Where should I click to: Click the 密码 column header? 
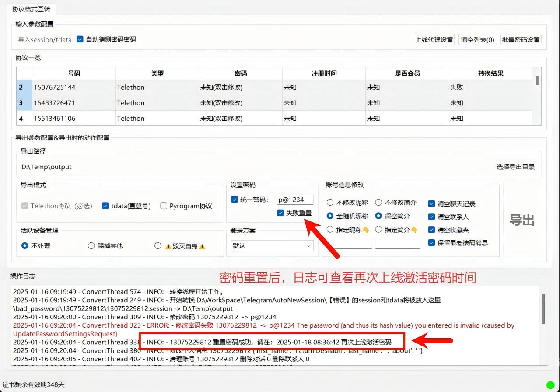[241, 73]
